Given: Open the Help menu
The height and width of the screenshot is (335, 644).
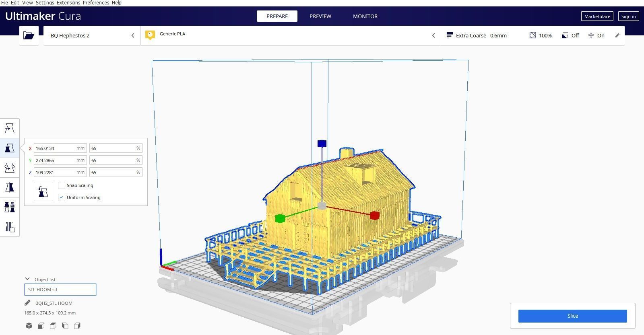Looking at the screenshot, I should point(116,3).
